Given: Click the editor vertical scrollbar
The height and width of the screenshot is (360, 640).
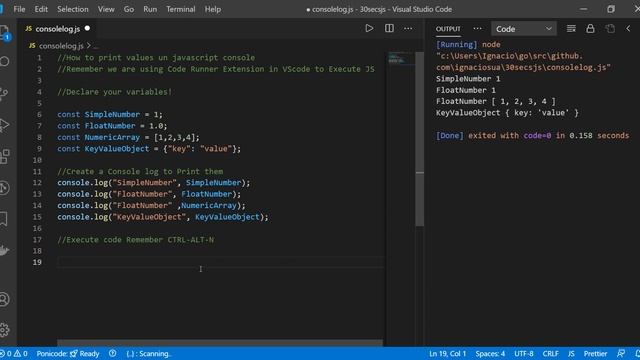Looking at the screenshot, I should pos(419,139).
